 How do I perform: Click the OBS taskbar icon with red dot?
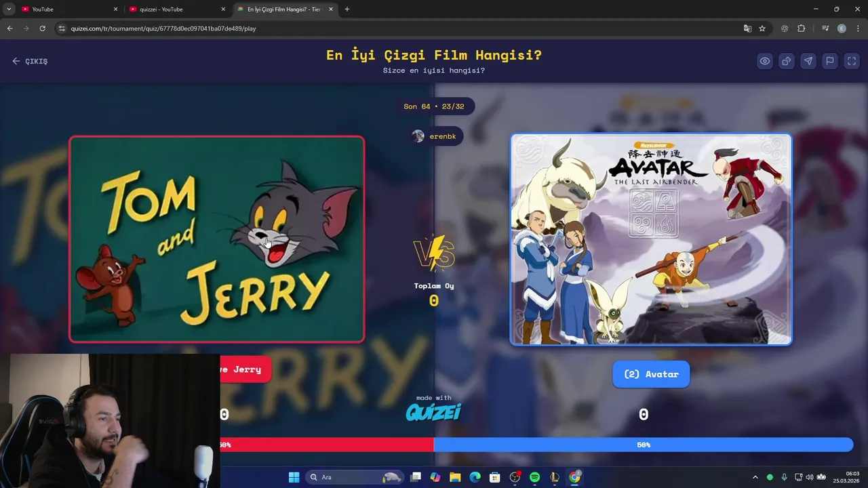pos(515,477)
